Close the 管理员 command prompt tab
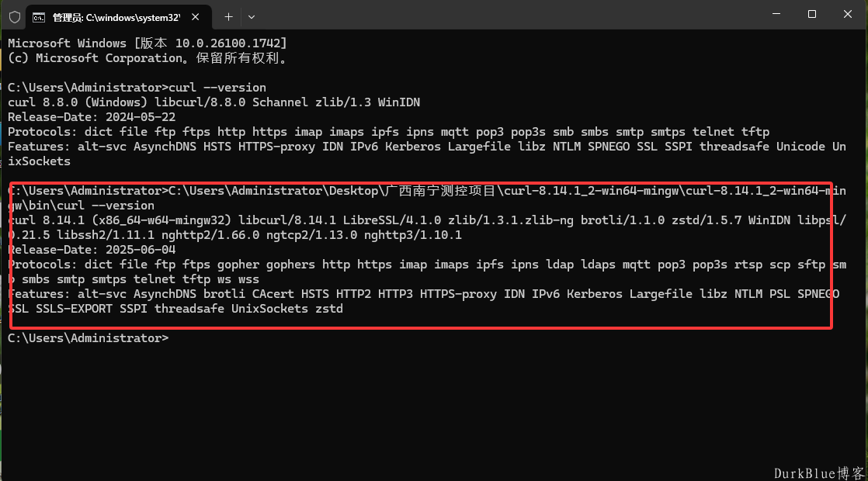868x481 pixels. pos(196,17)
